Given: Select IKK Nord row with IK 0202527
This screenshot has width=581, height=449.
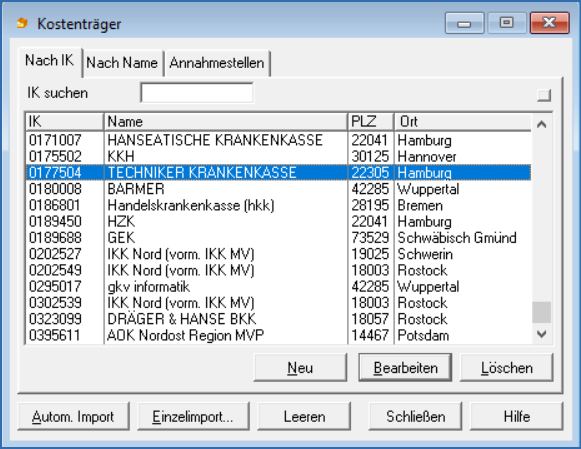Looking at the screenshot, I should (x=278, y=254).
